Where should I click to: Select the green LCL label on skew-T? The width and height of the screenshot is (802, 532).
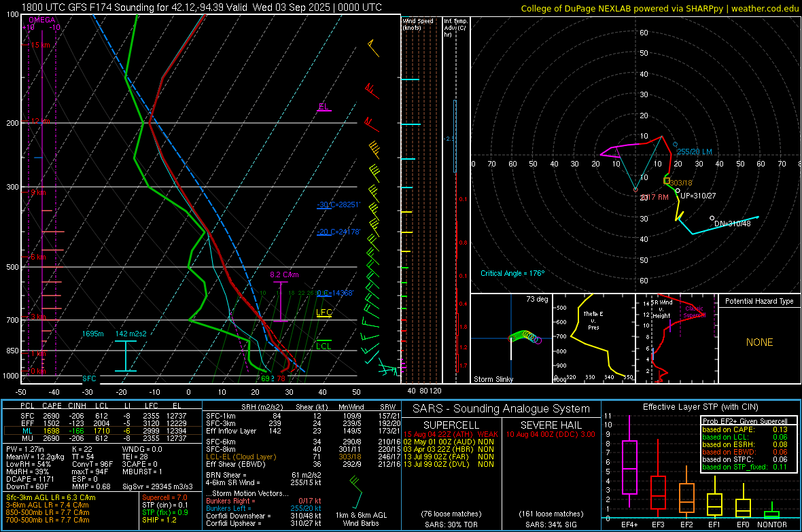click(x=324, y=347)
